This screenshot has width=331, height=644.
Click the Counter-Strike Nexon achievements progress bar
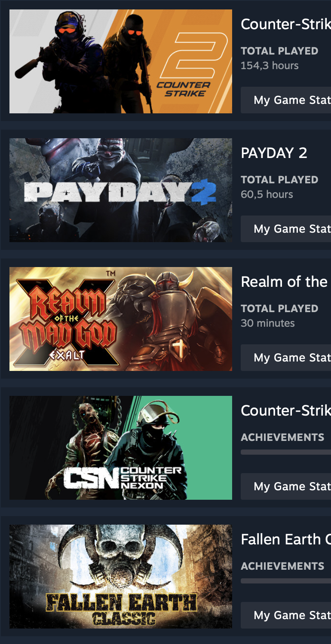tap(286, 452)
